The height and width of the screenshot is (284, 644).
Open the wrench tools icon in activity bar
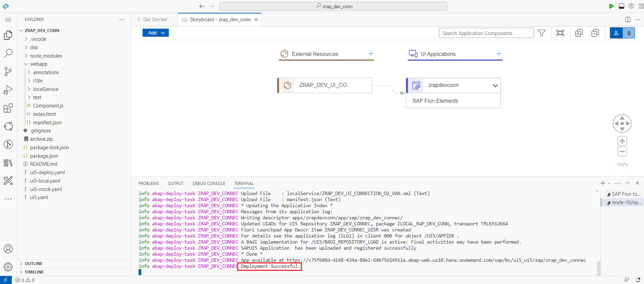click(8, 181)
